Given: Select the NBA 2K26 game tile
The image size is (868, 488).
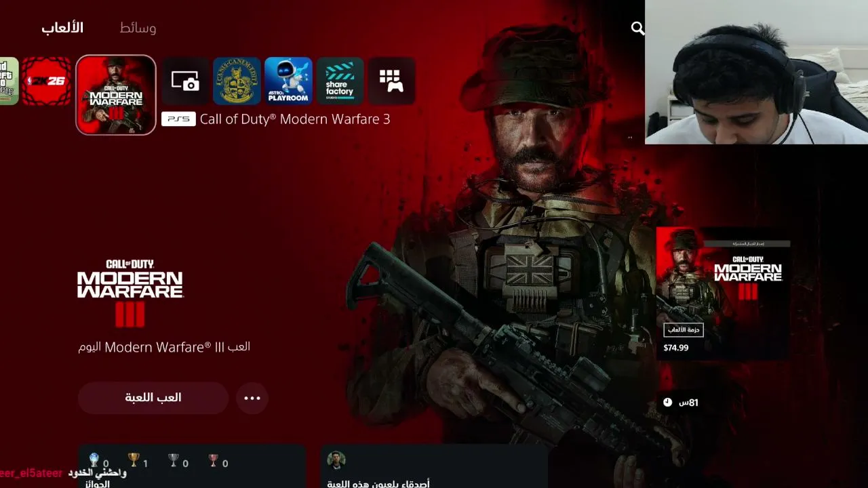Looking at the screenshot, I should click(46, 81).
